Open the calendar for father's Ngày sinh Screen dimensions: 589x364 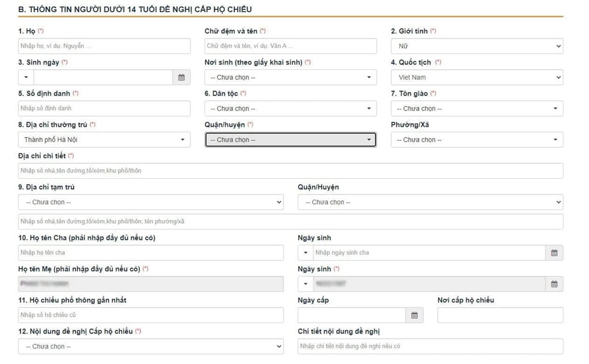pos(554,252)
